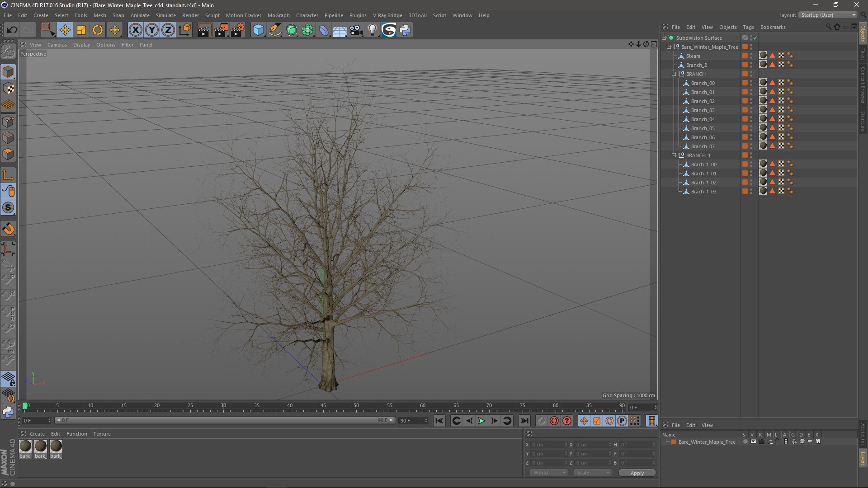
Task: Click the Array modeling green icon
Action: tap(307, 30)
